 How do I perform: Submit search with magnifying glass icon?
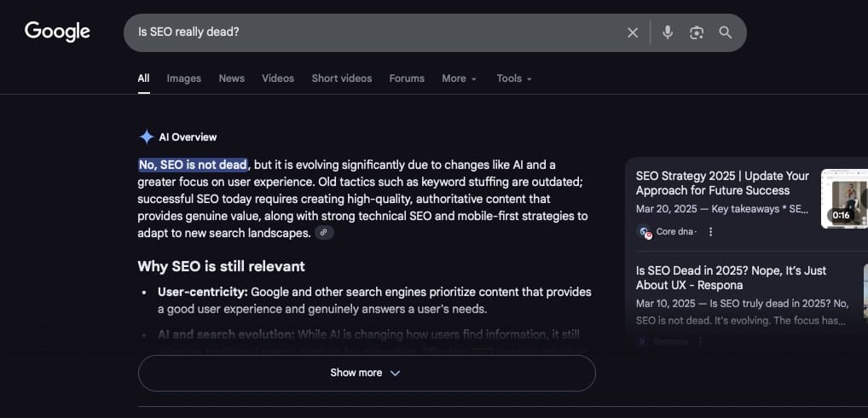[x=725, y=32]
